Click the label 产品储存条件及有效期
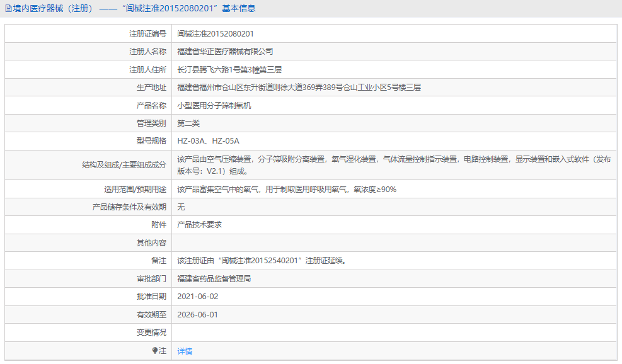Image resolution: width=622 pixels, height=364 pixels. point(129,207)
